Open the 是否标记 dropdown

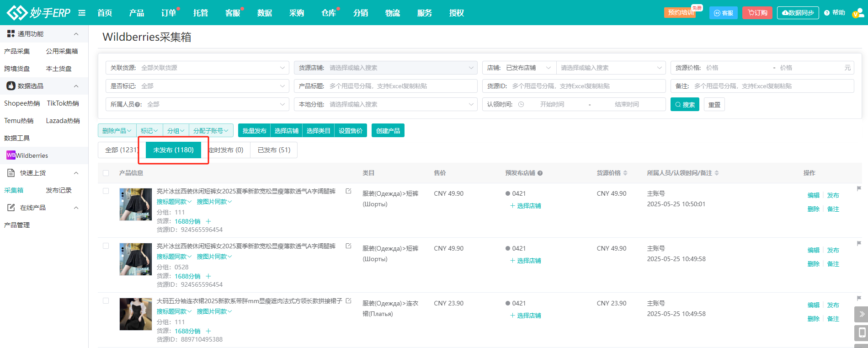coord(197,86)
